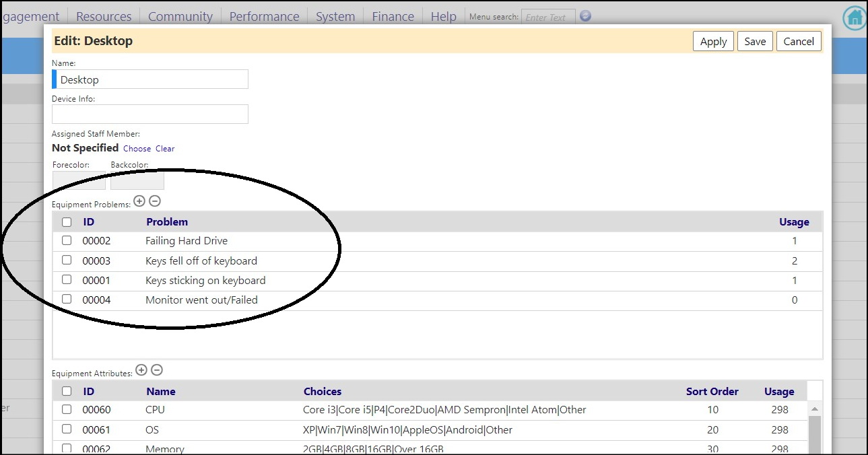
Task: Click attribute ID 00061
Action: click(x=96, y=430)
